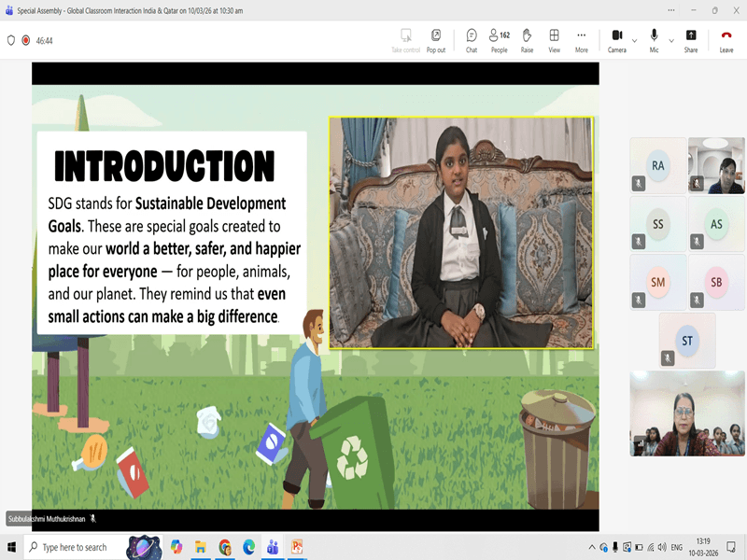
Task: Open the More actions menu
Action: [581, 39]
